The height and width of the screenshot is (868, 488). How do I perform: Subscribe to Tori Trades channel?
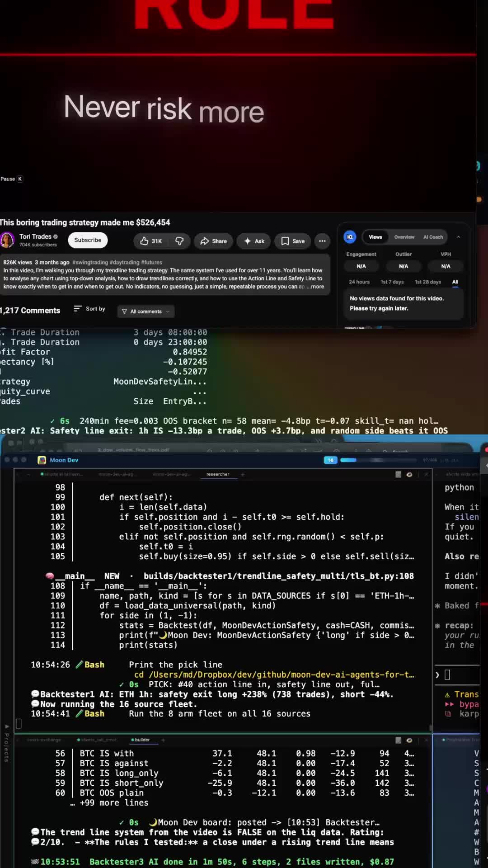pos(88,240)
